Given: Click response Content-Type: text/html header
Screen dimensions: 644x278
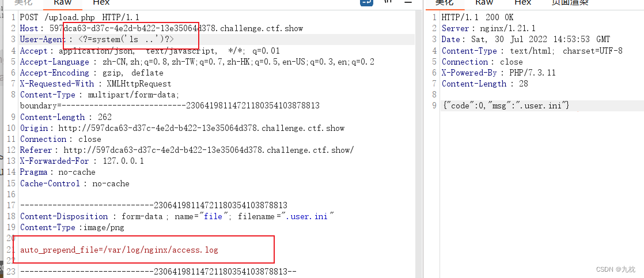Looking at the screenshot, I should (532, 51).
